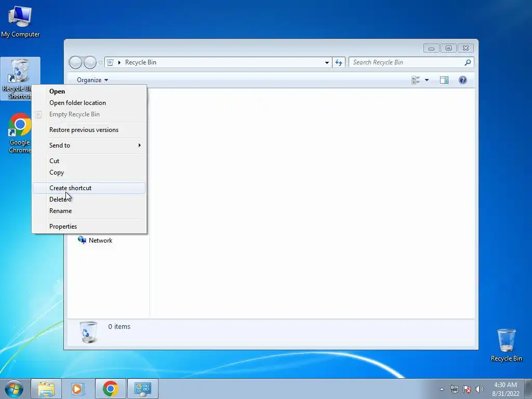The height and width of the screenshot is (399, 532).
Task: Open address bar previous locations dropdown
Action: [327, 62]
